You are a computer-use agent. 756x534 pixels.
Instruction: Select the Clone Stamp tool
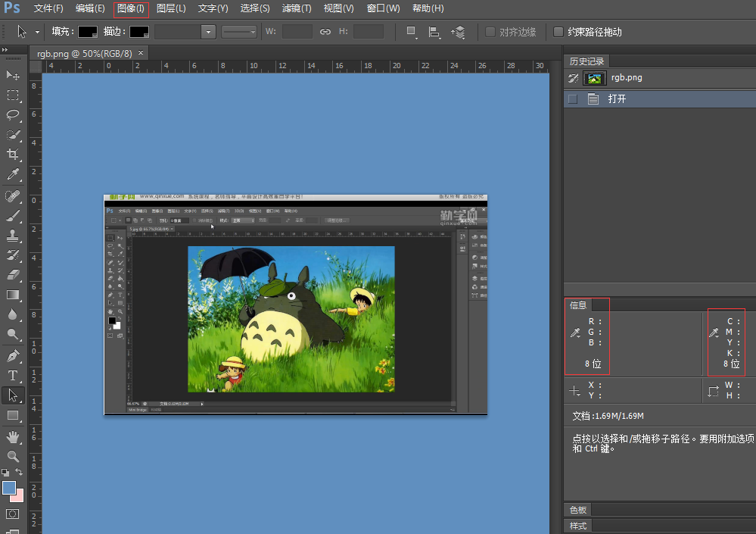(13, 236)
